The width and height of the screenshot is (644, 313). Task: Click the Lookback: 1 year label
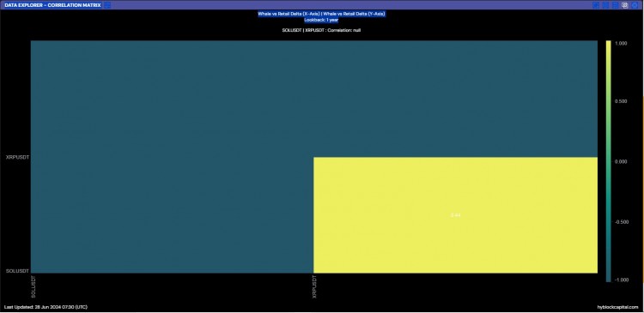pyautogui.click(x=322, y=20)
